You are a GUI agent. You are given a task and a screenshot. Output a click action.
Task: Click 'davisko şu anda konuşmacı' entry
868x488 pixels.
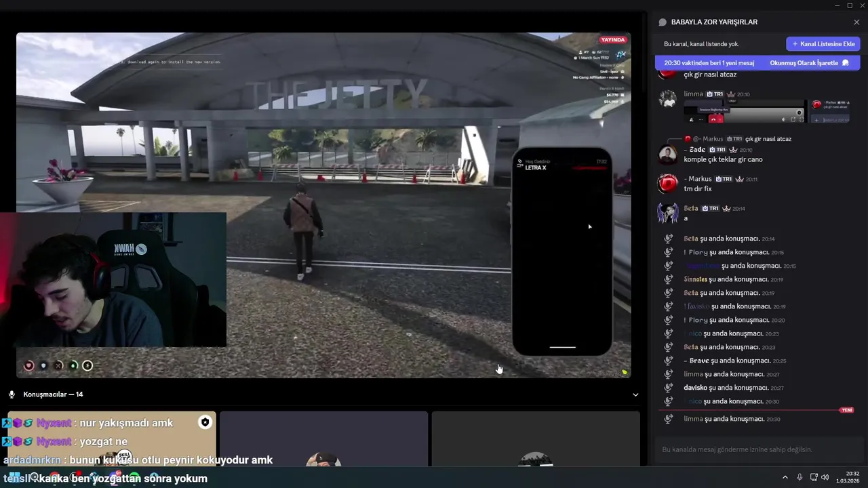coord(734,388)
